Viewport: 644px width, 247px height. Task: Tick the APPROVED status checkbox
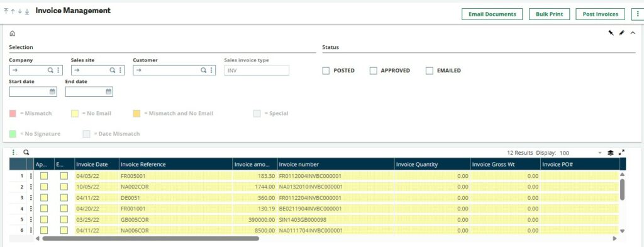(374, 70)
